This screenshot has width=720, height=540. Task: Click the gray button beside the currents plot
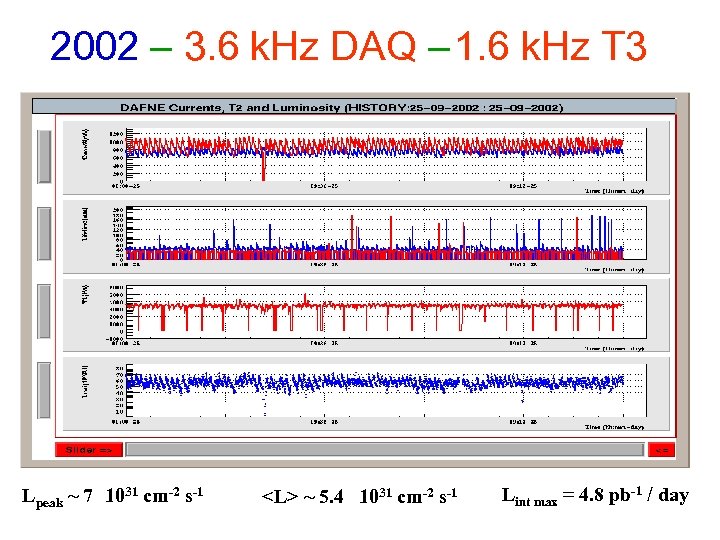coord(44,157)
